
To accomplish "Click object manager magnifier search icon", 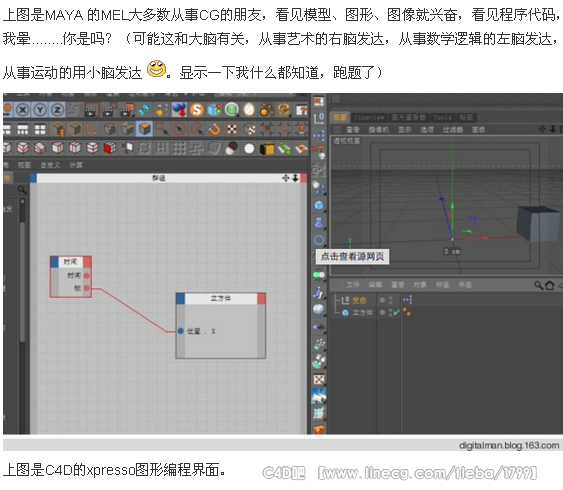I will (x=538, y=285).
